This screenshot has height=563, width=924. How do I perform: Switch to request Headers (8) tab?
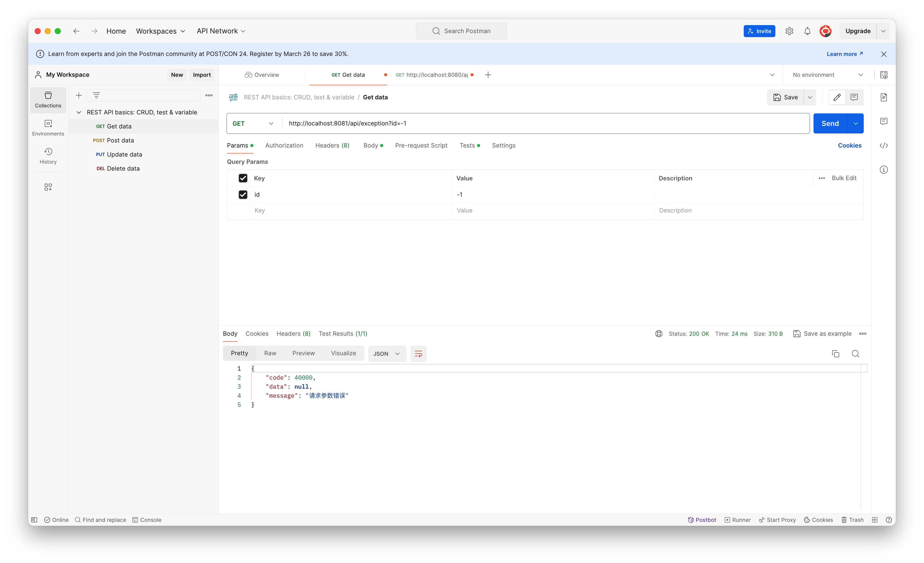point(332,145)
